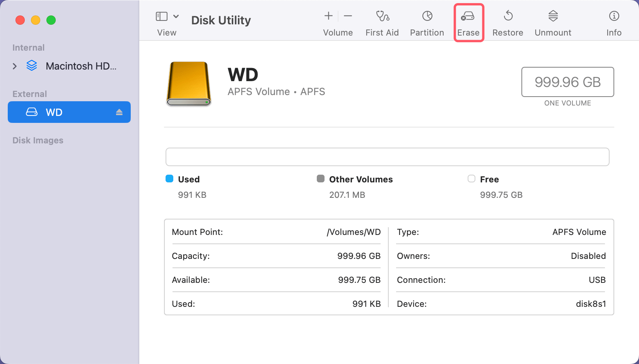Select Macintosh HD in the sidebar

81,66
